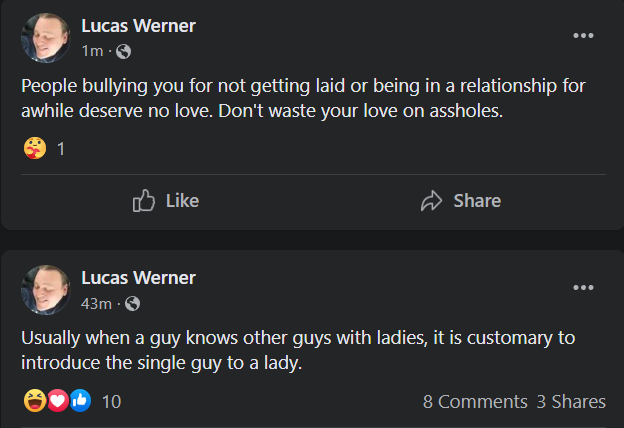Click the heart love reaction icon
This screenshot has width=624, height=428.
point(58,401)
